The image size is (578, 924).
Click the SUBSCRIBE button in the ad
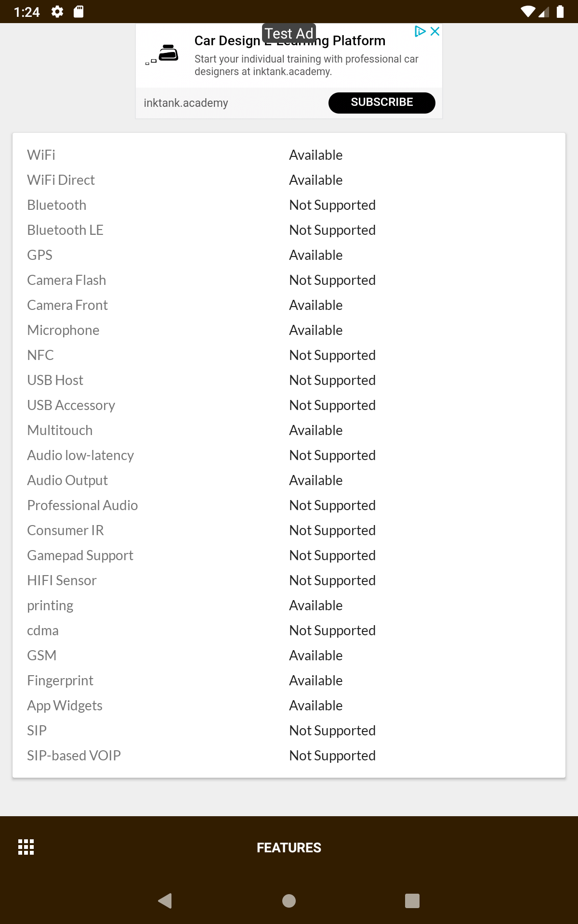(382, 103)
